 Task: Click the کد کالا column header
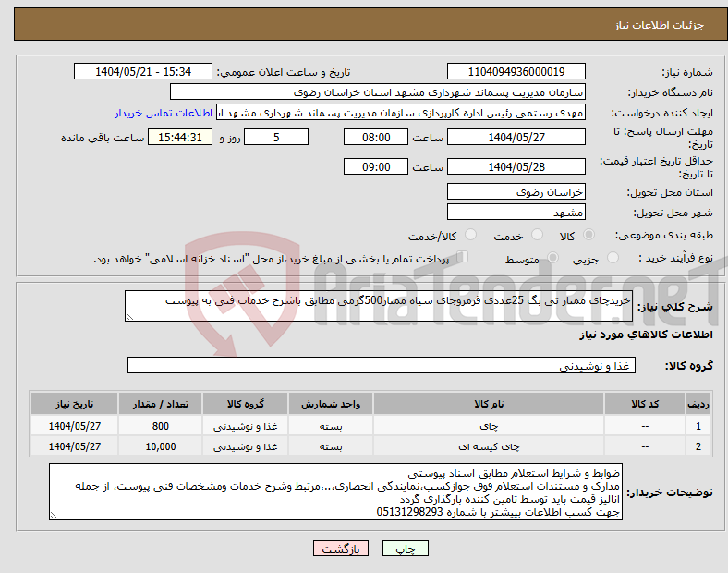(x=645, y=404)
